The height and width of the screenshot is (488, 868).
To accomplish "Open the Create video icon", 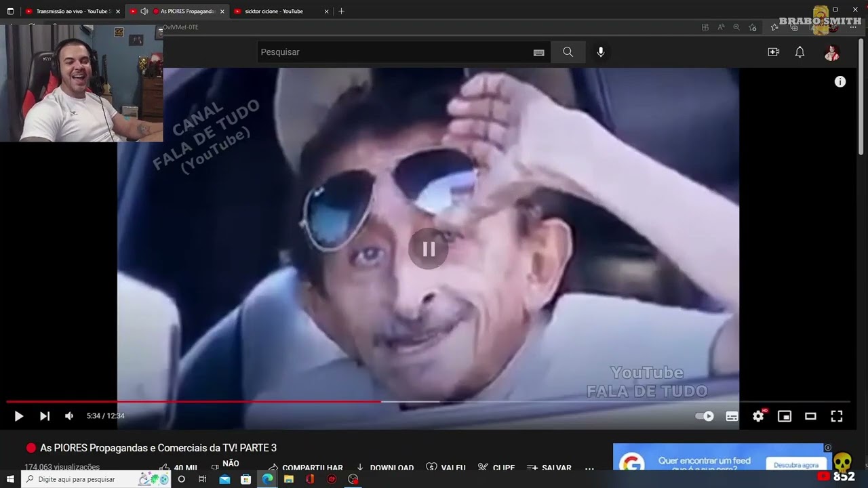I will coord(774,52).
